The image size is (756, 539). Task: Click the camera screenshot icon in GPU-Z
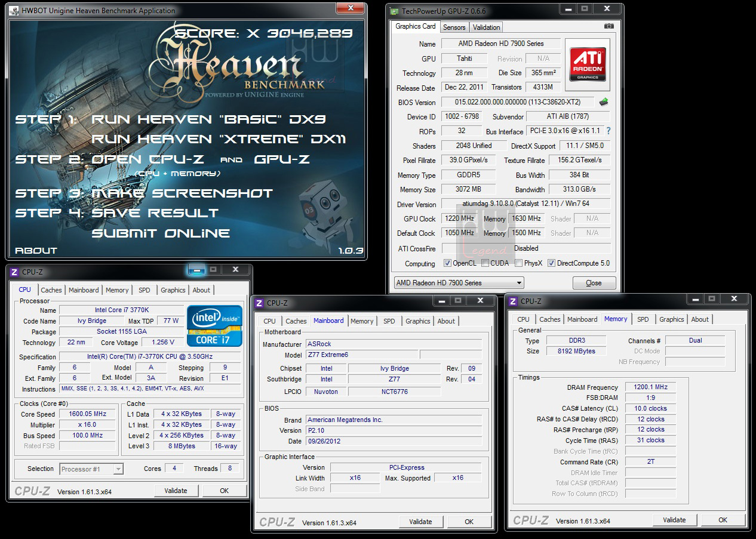click(609, 26)
